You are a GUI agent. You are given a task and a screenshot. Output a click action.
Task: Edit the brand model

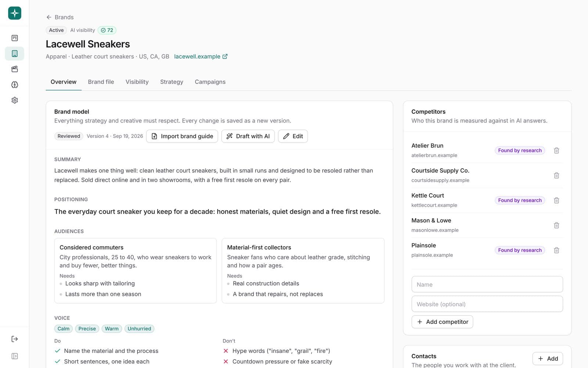[293, 136]
